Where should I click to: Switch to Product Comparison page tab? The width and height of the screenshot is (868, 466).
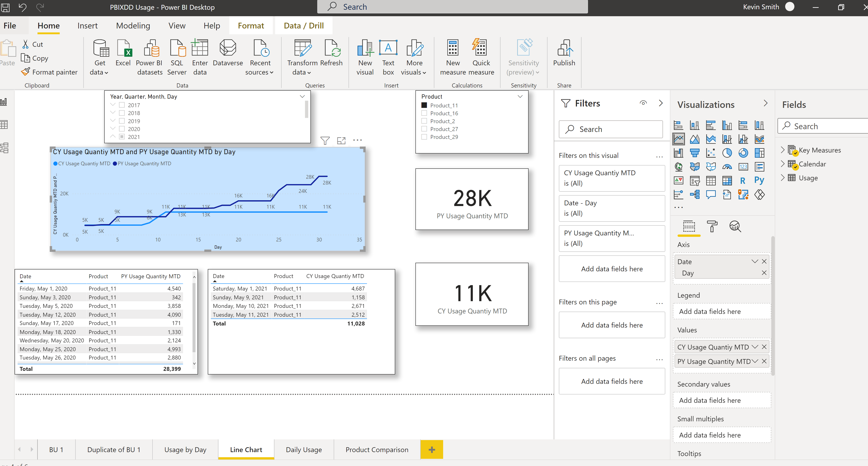[377, 450]
